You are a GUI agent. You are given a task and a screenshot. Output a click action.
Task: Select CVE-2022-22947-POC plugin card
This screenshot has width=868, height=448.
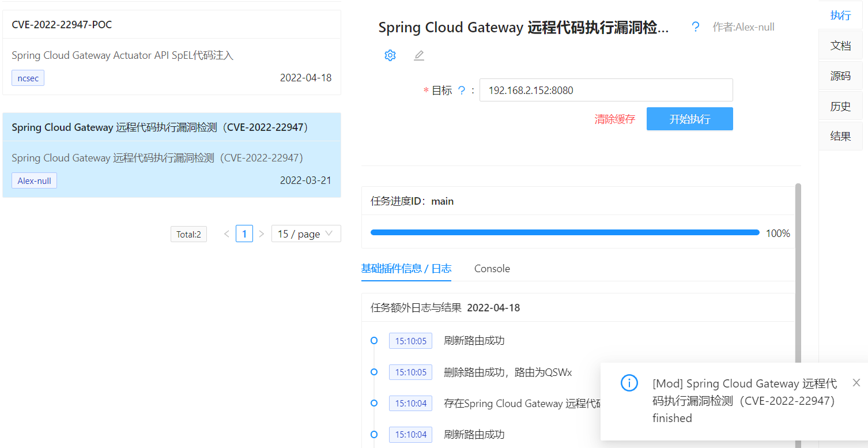pyautogui.click(x=172, y=52)
